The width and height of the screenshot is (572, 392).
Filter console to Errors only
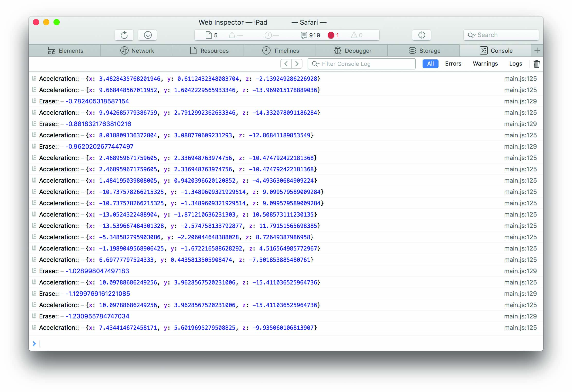453,64
